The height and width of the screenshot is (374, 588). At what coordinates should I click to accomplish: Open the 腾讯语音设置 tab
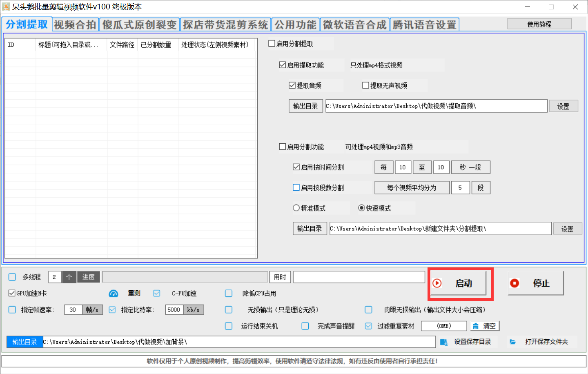[x=425, y=24]
